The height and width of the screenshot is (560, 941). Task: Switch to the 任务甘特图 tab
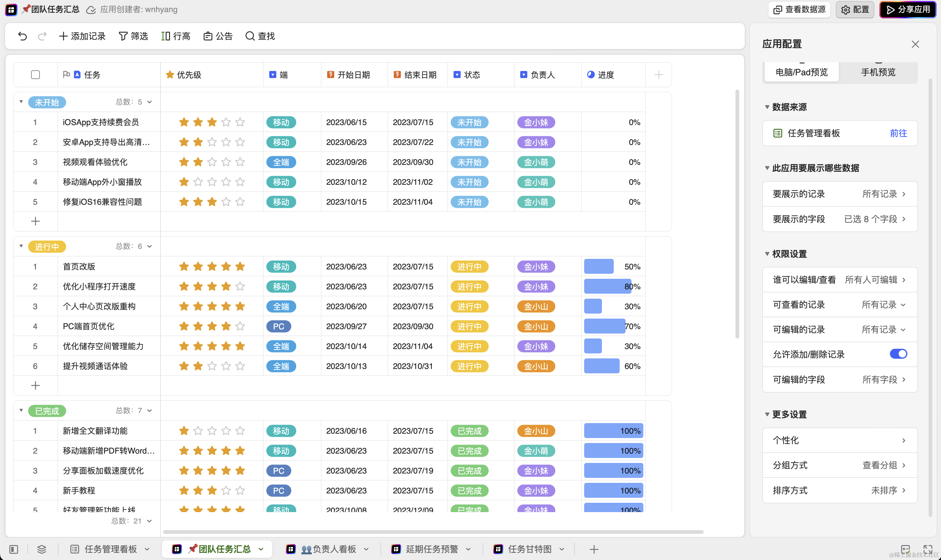529,549
